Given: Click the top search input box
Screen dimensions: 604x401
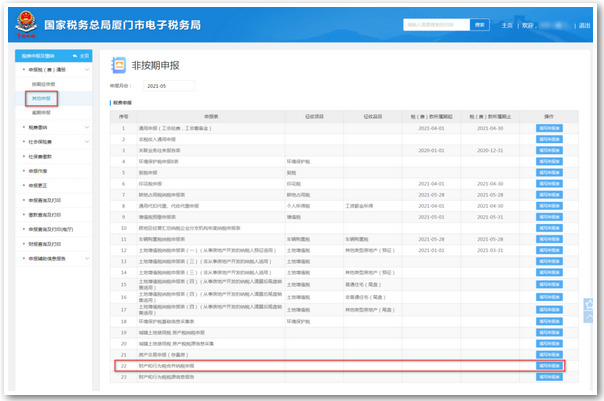Looking at the screenshot, I should tap(438, 23).
